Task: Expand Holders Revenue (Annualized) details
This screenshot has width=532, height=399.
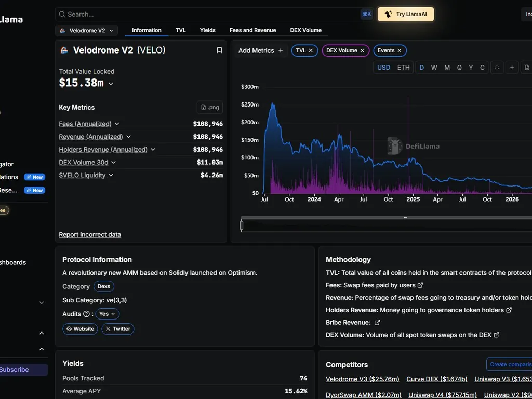Action: pos(153,150)
